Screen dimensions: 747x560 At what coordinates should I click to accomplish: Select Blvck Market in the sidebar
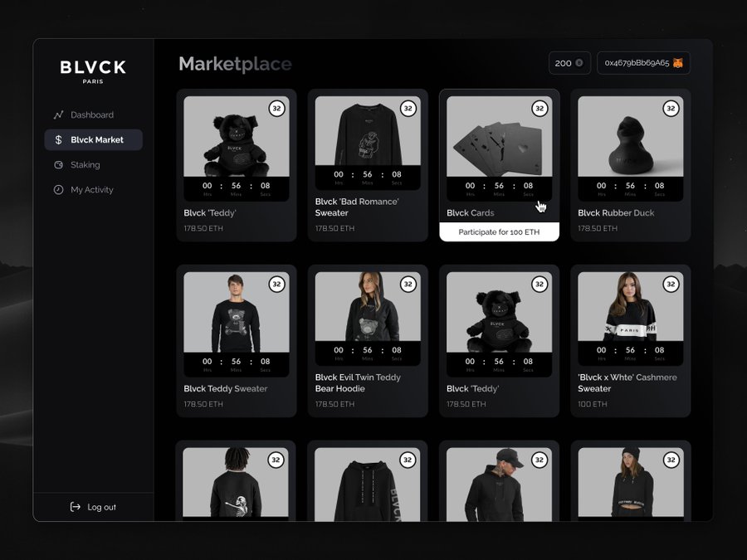coord(93,139)
